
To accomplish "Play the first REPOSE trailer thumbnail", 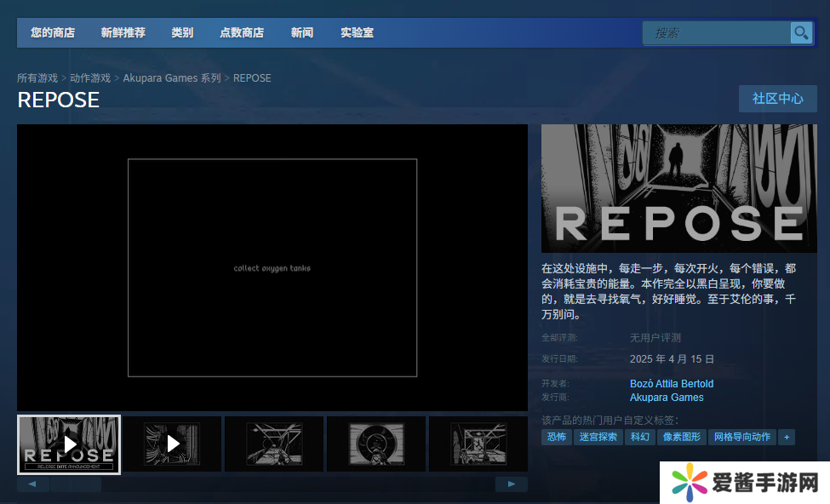I will (69, 444).
